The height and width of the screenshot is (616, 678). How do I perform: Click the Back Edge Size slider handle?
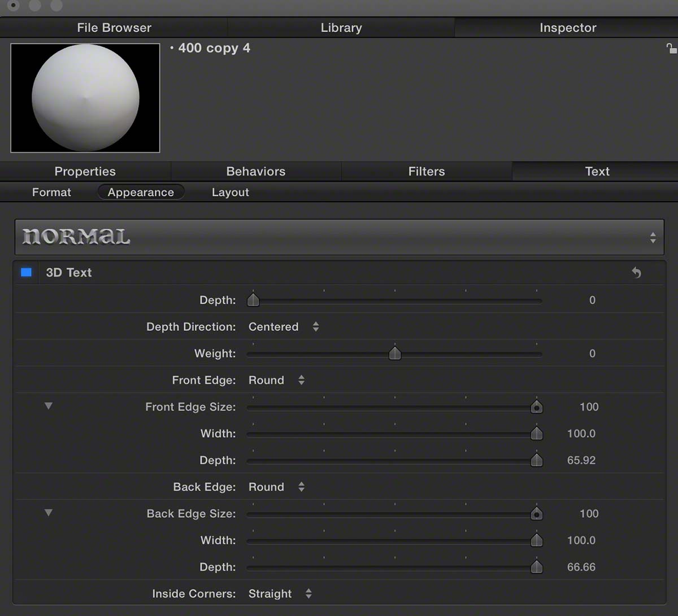[x=537, y=513]
